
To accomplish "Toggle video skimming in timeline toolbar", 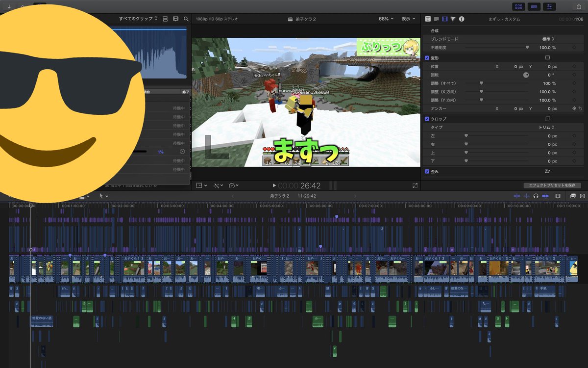I will tap(516, 196).
